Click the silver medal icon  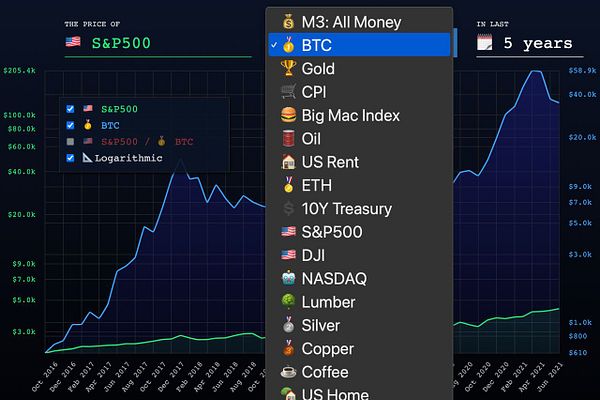pos(289,325)
